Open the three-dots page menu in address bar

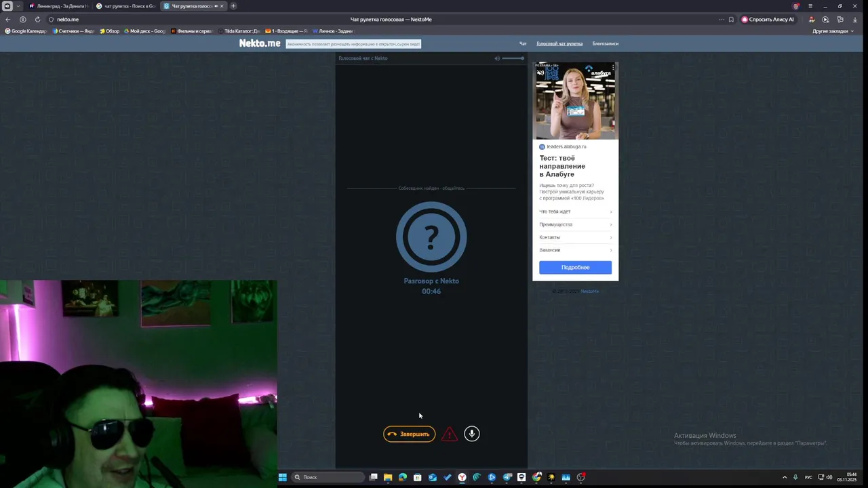[x=722, y=20]
